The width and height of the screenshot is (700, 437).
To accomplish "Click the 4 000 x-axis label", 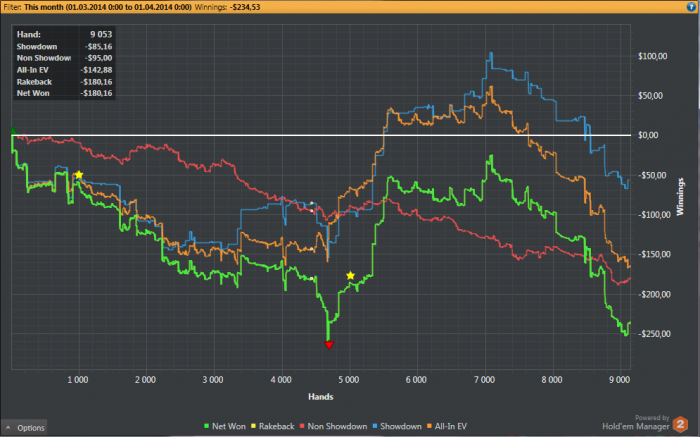I will [x=281, y=380].
